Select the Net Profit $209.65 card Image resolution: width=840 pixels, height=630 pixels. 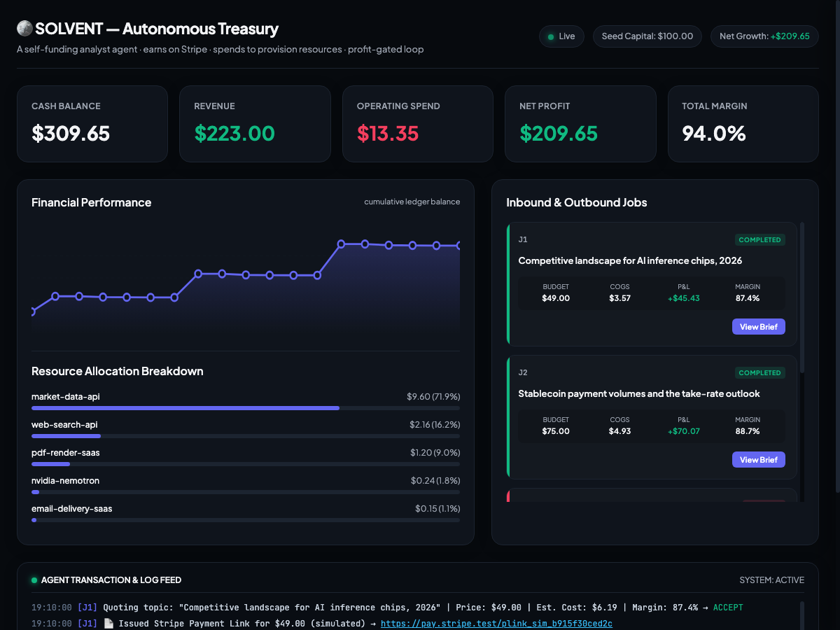pyautogui.click(x=580, y=124)
